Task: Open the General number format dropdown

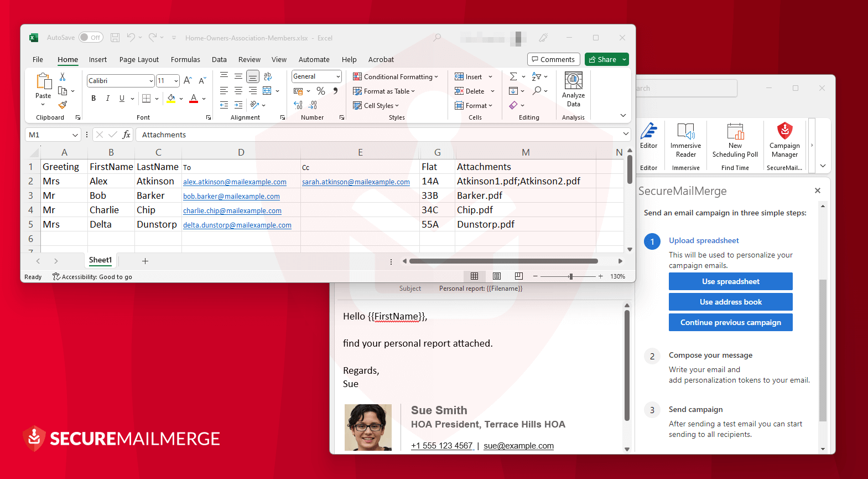Action: 338,76
